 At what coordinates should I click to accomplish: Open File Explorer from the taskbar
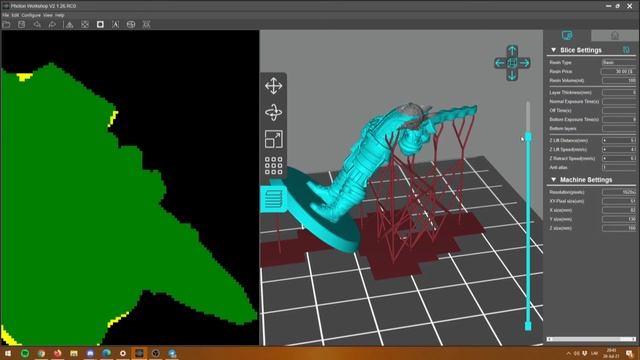click(73, 353)
